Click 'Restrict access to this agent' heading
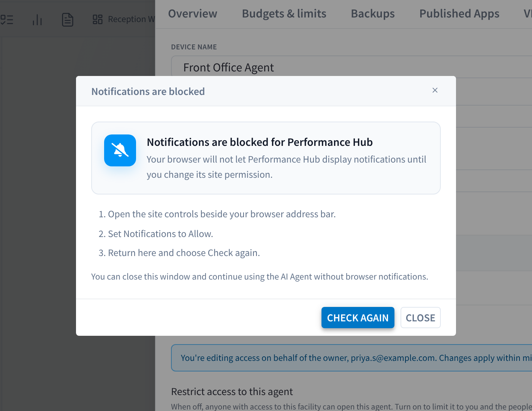 (232, 392)
